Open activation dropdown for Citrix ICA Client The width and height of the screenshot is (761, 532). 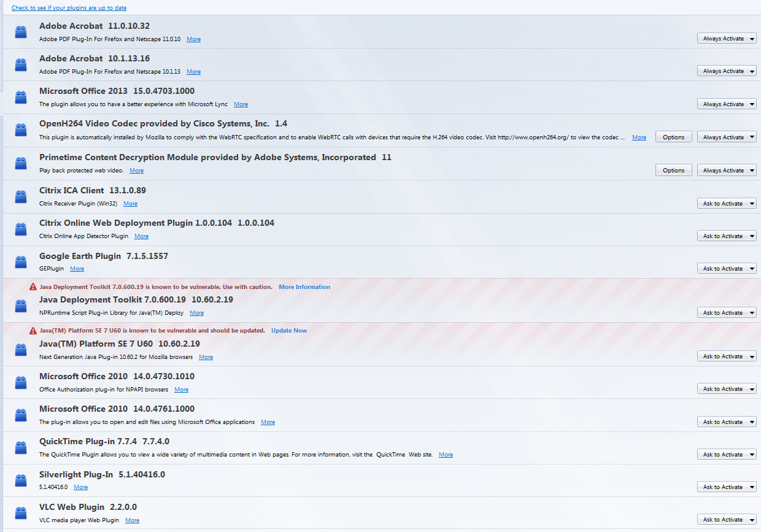point(727,203)
